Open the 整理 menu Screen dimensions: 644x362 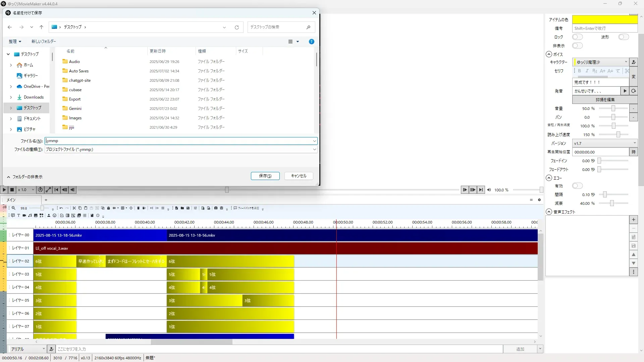click(15, 42)
